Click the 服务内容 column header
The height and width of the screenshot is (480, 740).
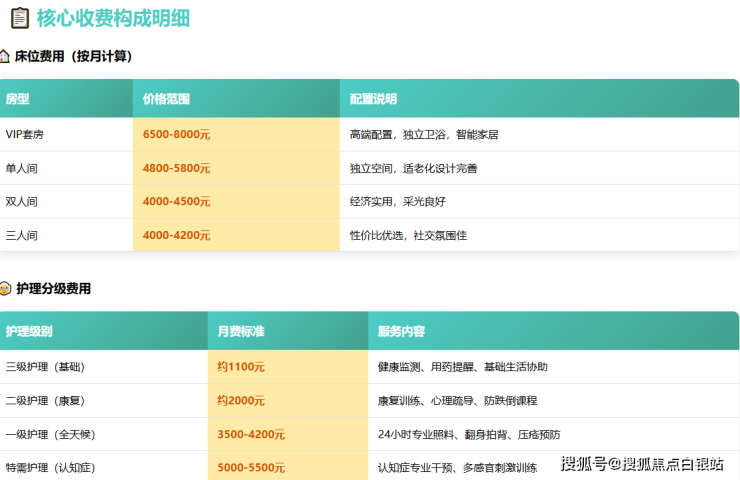pyautogui.click(x=401, y=331)
